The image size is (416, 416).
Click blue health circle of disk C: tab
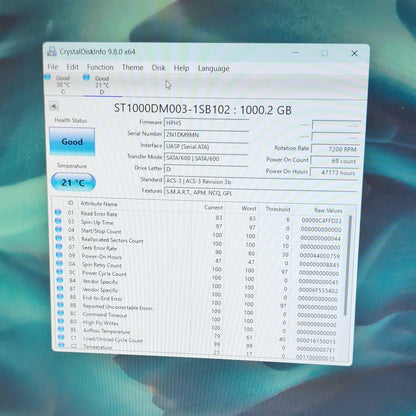point(48,77)
